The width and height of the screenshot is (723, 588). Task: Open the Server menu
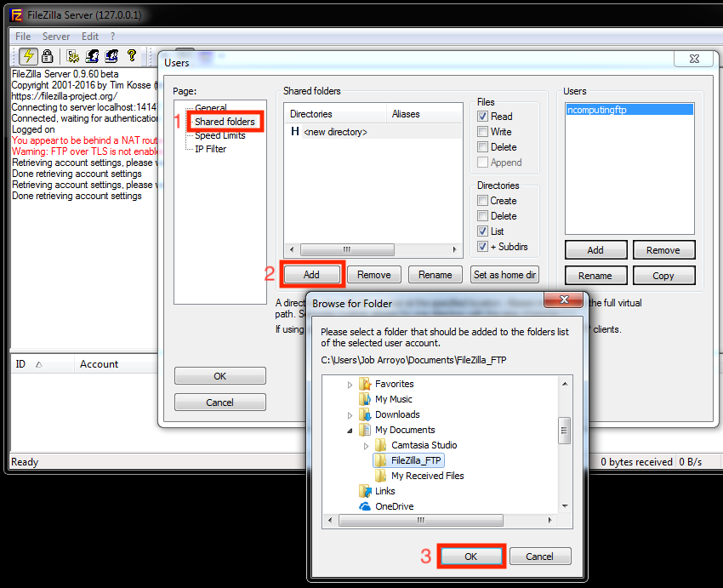56,37
